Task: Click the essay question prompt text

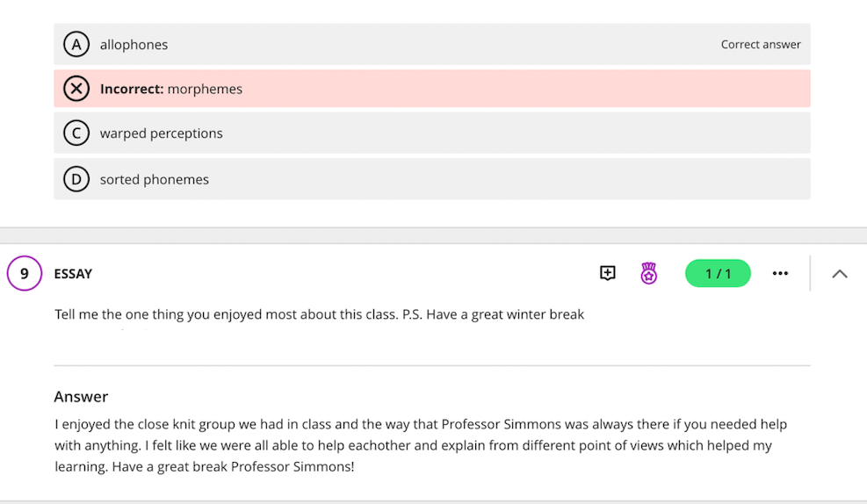Action: [319, 314]
